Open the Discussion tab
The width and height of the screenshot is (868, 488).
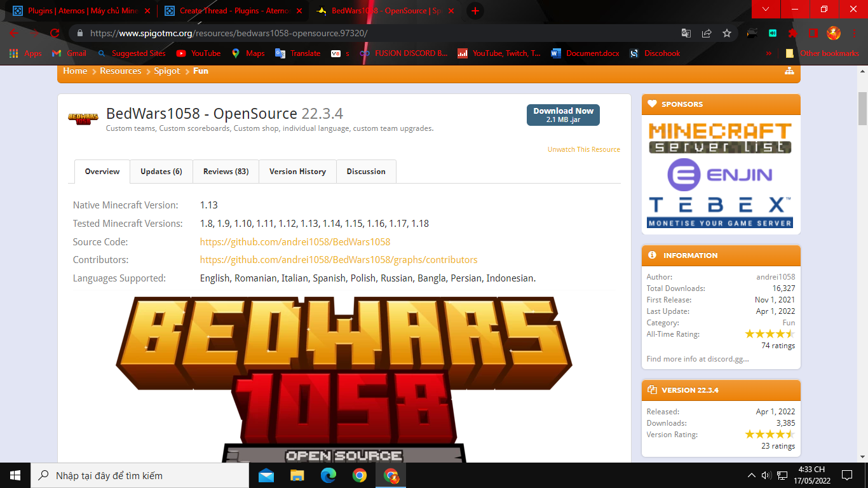tap(366, 172)
